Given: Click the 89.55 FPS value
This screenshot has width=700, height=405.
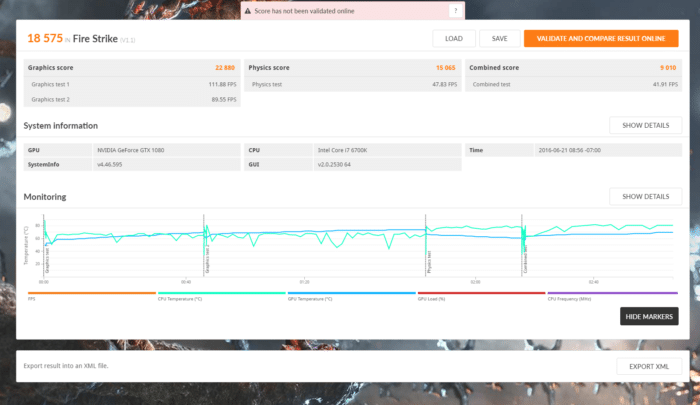Looking at the screenshot, I should click(x=224, y=99).
